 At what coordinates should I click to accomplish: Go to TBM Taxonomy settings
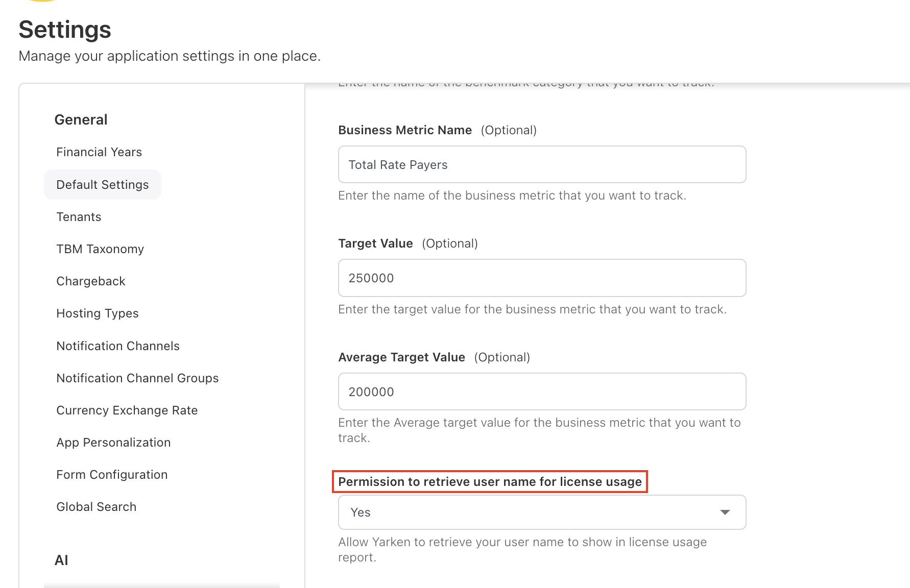coord(100,249)
